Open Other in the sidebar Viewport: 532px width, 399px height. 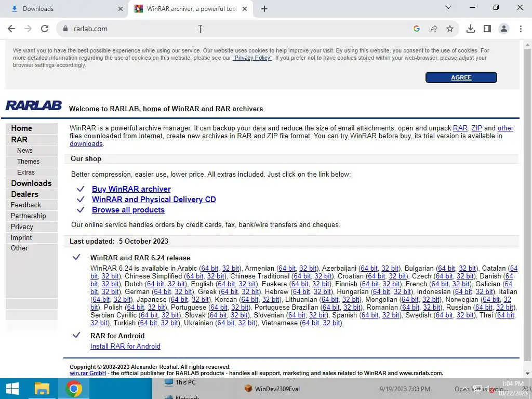19,248
